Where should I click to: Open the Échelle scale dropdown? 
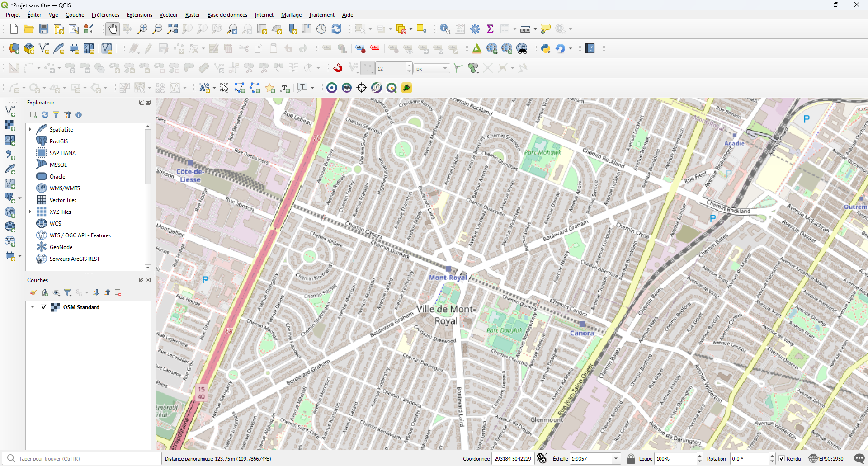click(x=616, y=459)
